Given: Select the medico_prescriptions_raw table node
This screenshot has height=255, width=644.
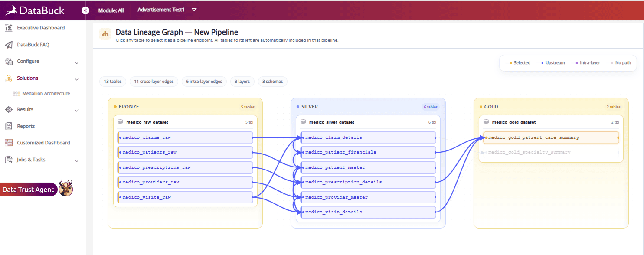Looking at the screenshot, I should pyautogui.click(x=185, y=167).
